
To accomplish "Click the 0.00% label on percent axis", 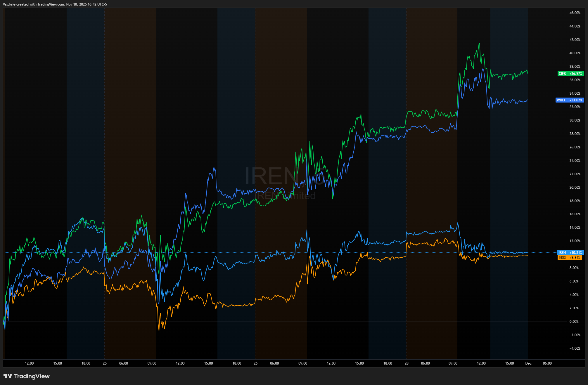I will click(574, 322).
